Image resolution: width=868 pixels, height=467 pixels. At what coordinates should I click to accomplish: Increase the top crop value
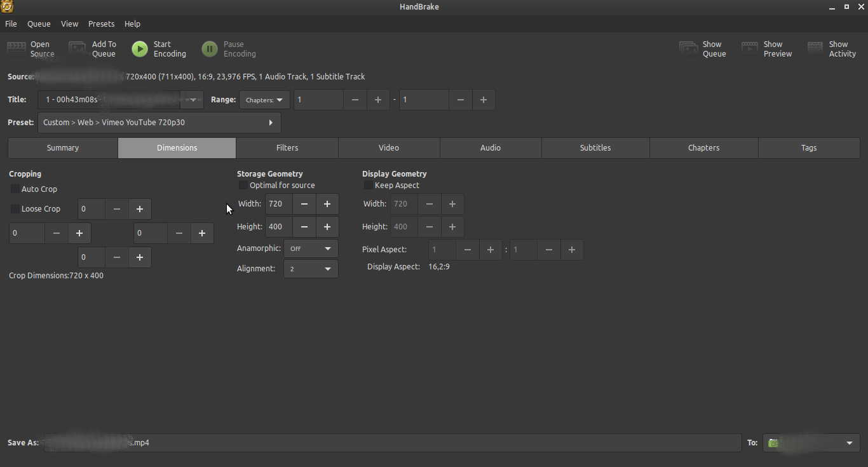(x=140, y=209)
